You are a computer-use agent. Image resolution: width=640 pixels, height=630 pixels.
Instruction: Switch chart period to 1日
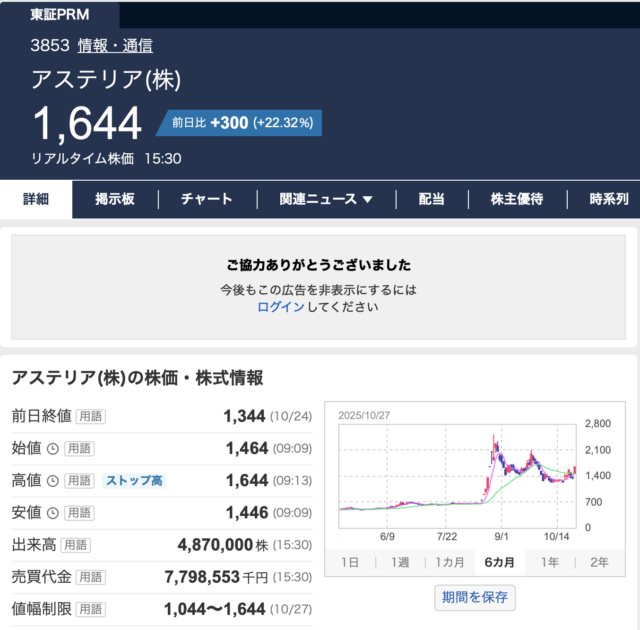(x=350, y=562)
